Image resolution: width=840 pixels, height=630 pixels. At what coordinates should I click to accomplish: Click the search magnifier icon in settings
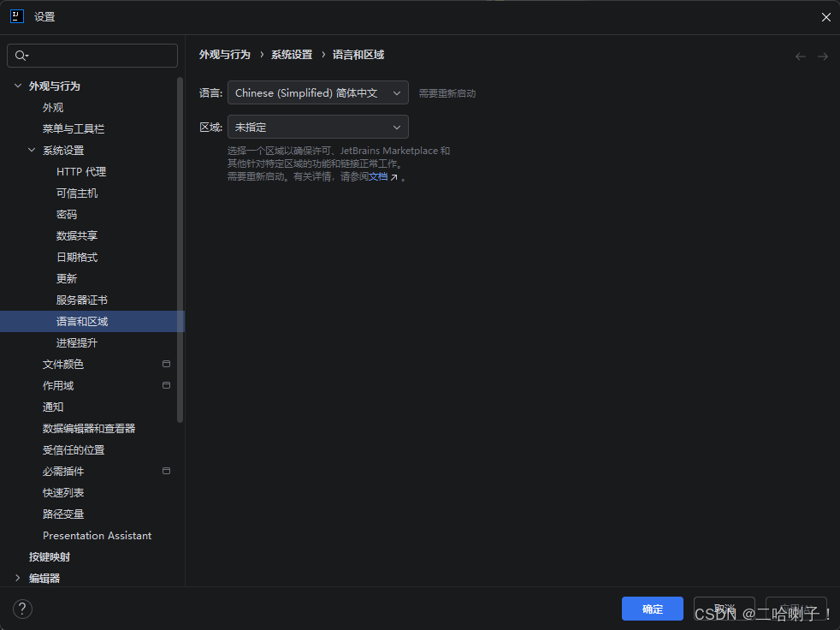(21, 56)
